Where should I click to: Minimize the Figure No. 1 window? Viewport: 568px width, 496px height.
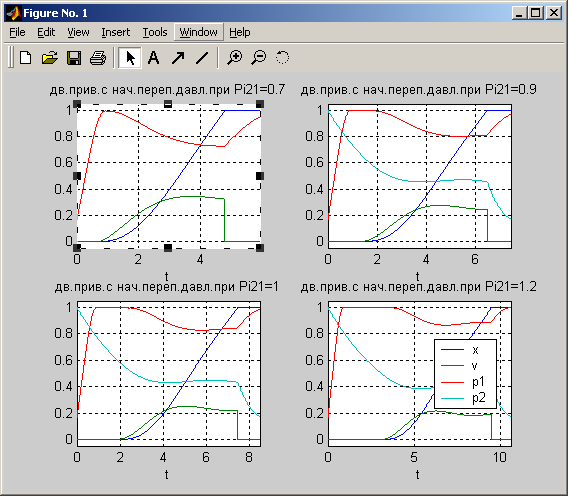pyautogui.click(x=519, y=13)
